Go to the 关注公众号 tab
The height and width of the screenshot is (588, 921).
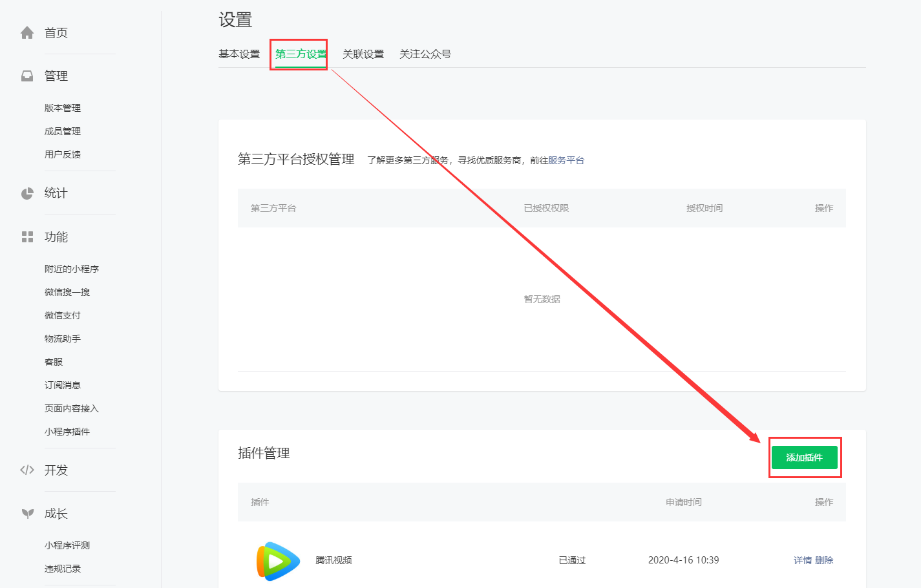425,54
